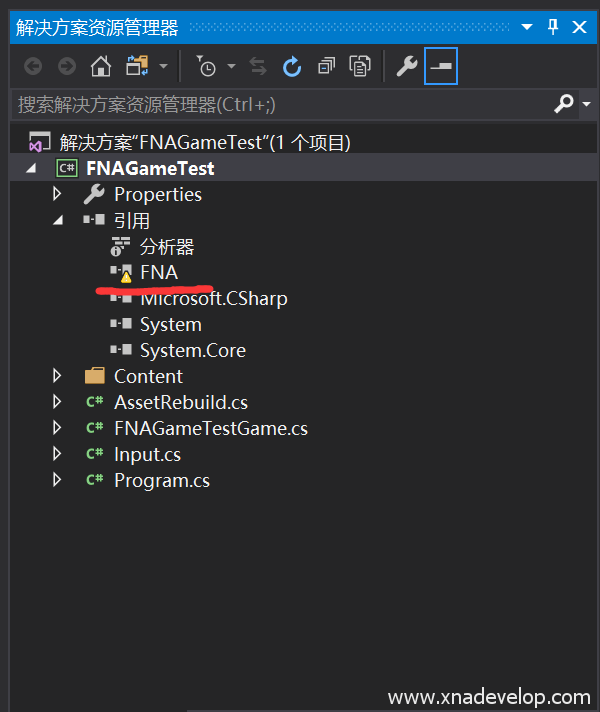Click the Show All Files icon
The height and width of the screenshot is (712, 600).
pos(359,67)
